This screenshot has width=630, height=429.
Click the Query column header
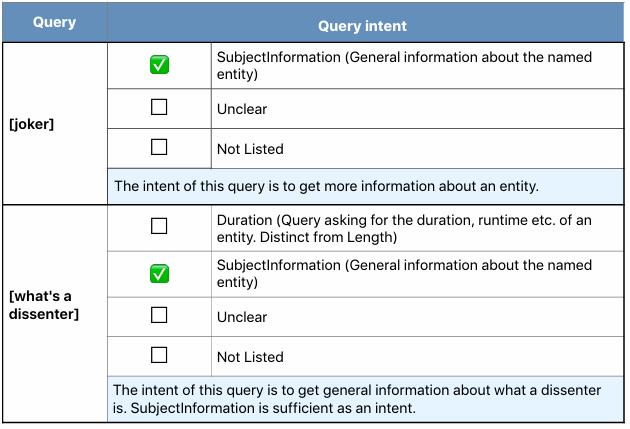(55, 22)
